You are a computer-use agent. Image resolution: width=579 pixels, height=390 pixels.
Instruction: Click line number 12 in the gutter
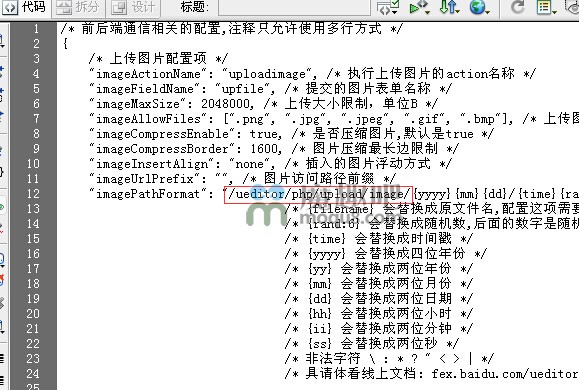click(x=33, y=194)
